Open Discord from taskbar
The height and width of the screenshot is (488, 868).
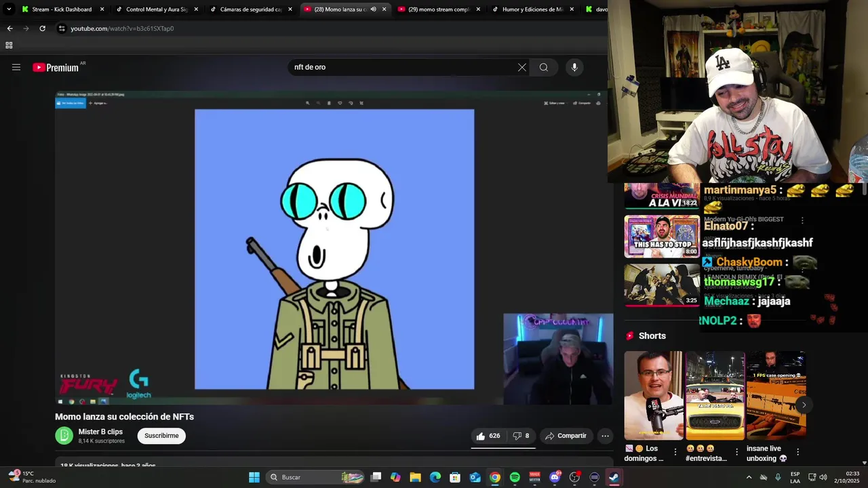pos(555,477)
